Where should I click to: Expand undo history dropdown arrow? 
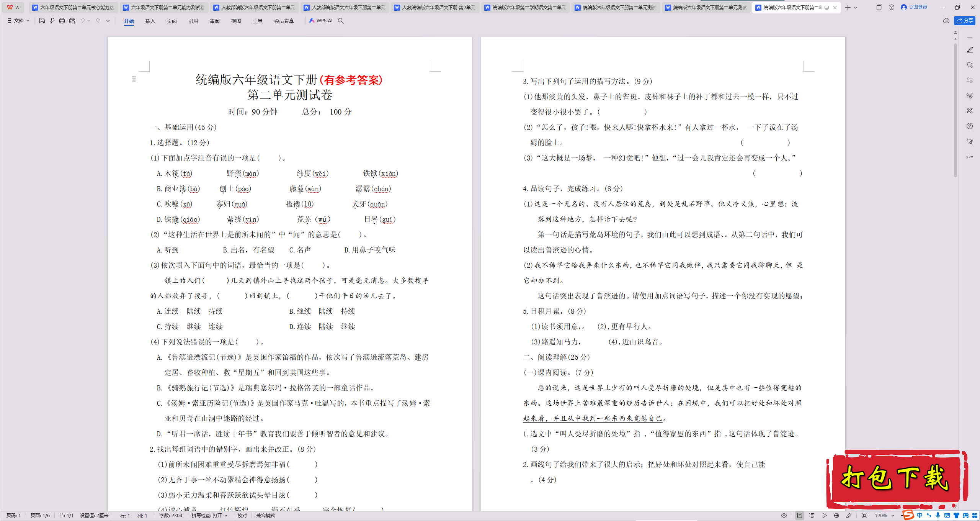pos(89,21)
